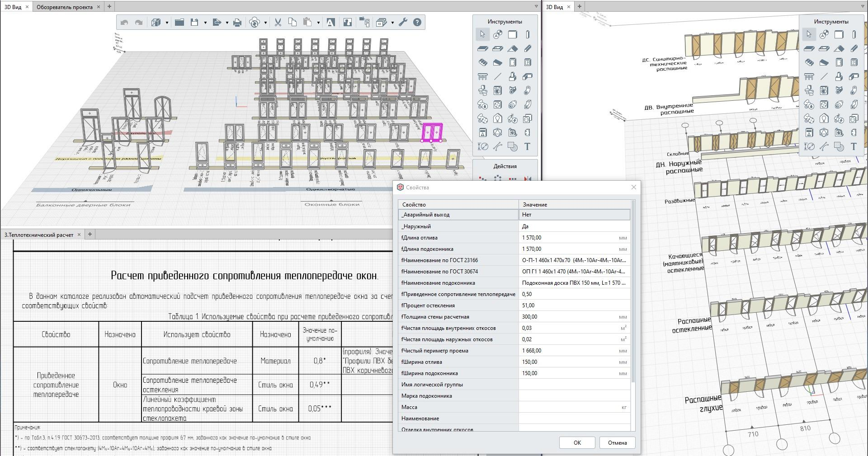Select the Door tool in left tools panel
Viewport: 868px width, 456px height.
(512, 62)
